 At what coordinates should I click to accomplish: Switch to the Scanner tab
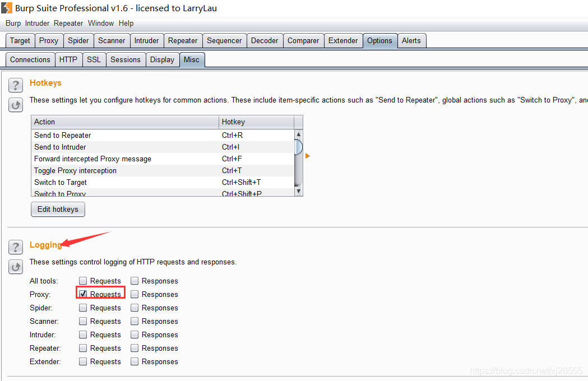pyautogui.click(x=112, y=40)
